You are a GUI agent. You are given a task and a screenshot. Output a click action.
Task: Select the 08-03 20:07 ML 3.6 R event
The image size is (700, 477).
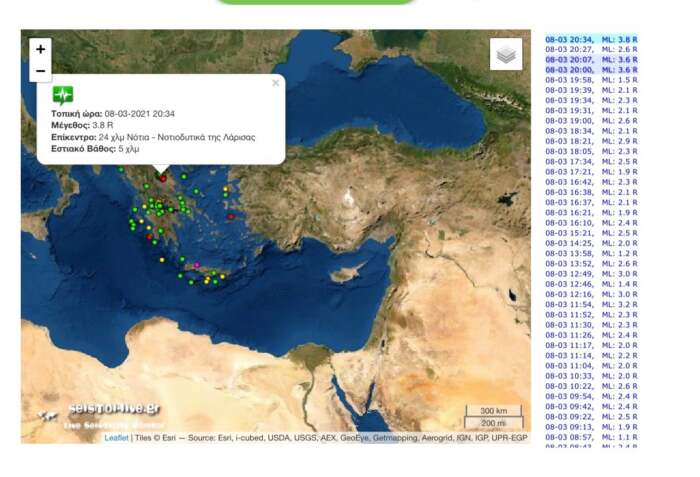590,59
